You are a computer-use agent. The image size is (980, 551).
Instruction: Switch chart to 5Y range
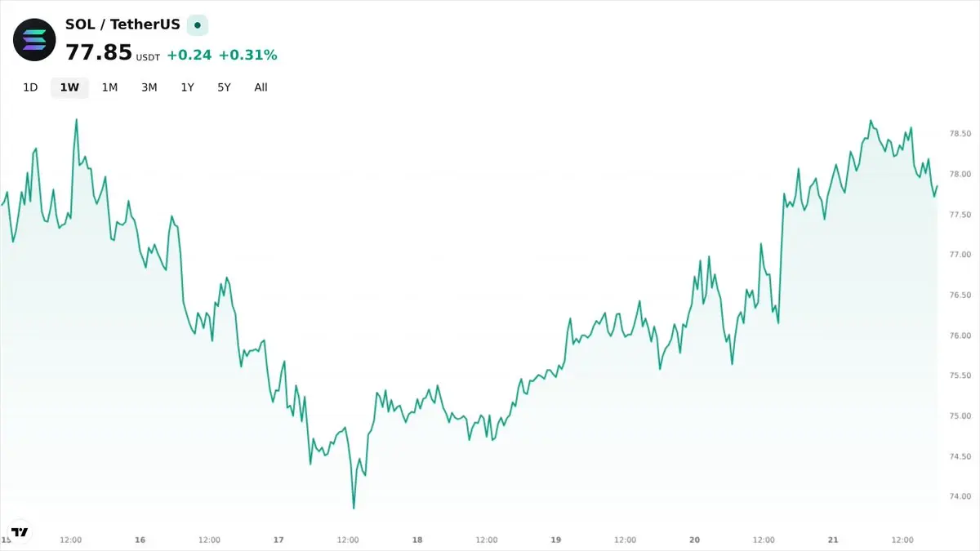[x=224, y=87]
